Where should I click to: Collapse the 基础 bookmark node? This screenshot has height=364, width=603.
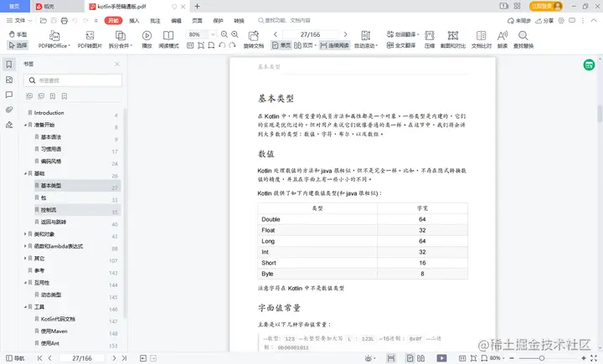coord(25,173)
